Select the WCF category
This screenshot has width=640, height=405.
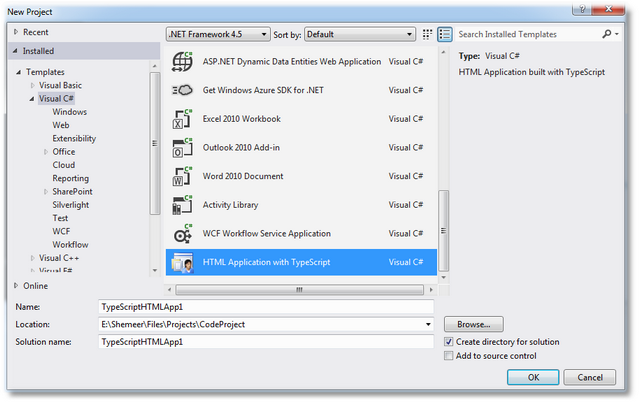tap(61, 231)
